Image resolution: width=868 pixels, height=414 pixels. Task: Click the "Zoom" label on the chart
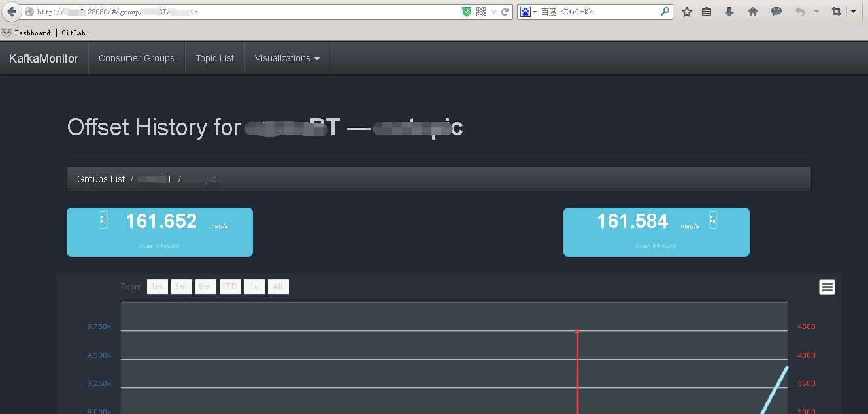131,287
